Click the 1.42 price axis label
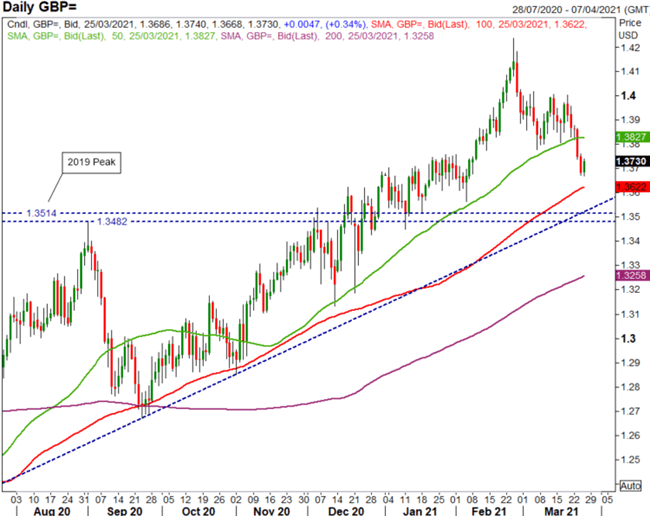The image size is (650, 516). tap(630, 47)
